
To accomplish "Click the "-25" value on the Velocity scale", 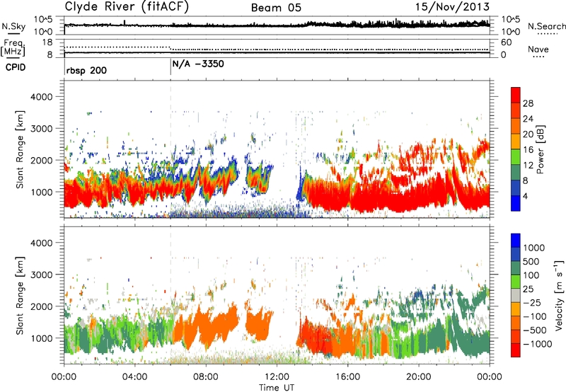I will tap(534, 302).
